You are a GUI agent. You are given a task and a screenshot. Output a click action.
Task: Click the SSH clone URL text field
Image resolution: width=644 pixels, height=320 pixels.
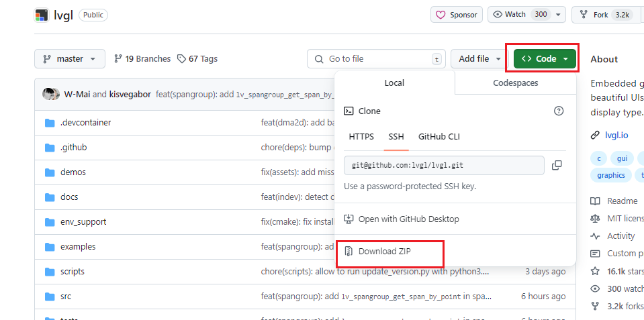coord(445,165)
